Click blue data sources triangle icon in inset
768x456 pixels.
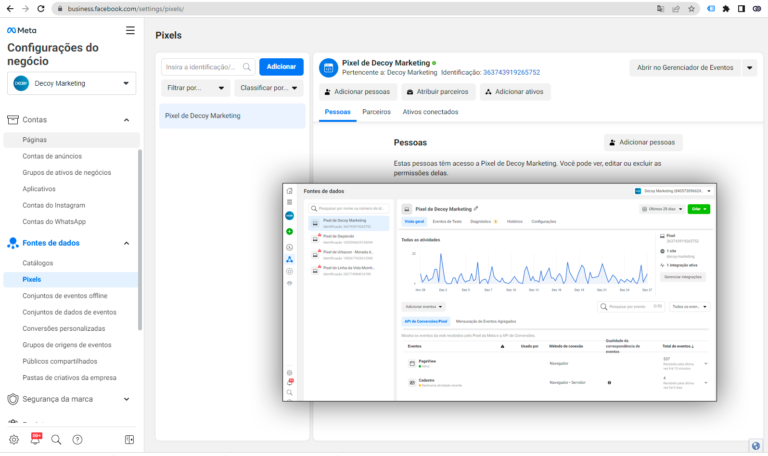(289, 259)
